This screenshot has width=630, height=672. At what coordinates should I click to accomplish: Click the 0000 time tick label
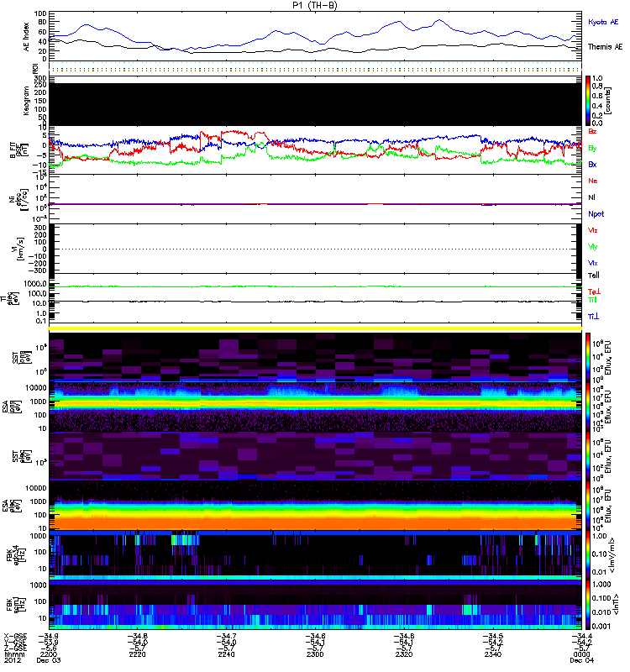(x=581, y=654)
